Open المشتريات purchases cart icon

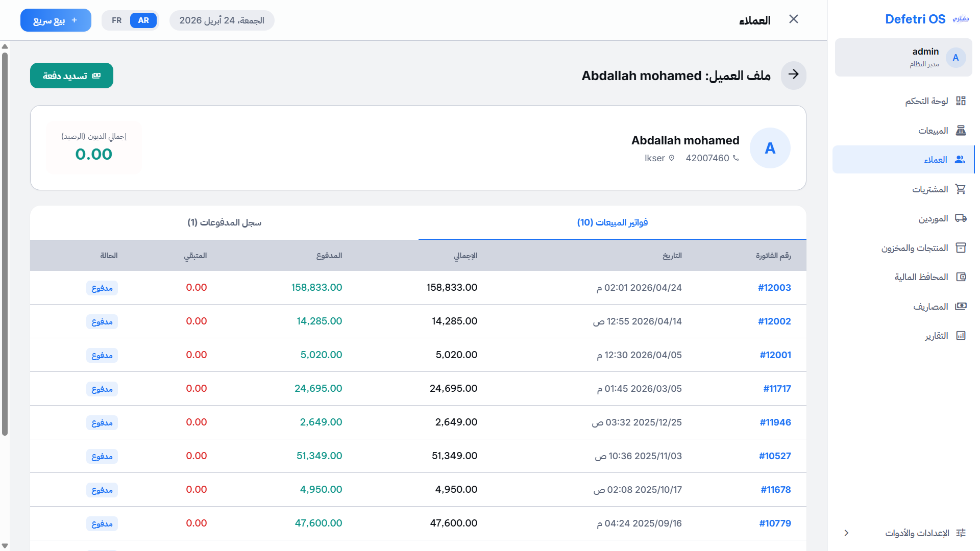tap(961, 189)
